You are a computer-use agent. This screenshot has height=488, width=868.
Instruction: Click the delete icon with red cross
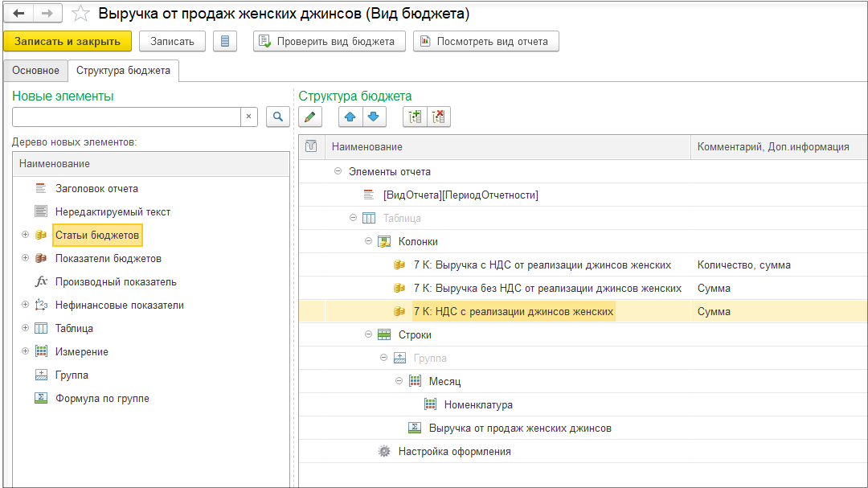pyautogui.click(x=438, y=117)
